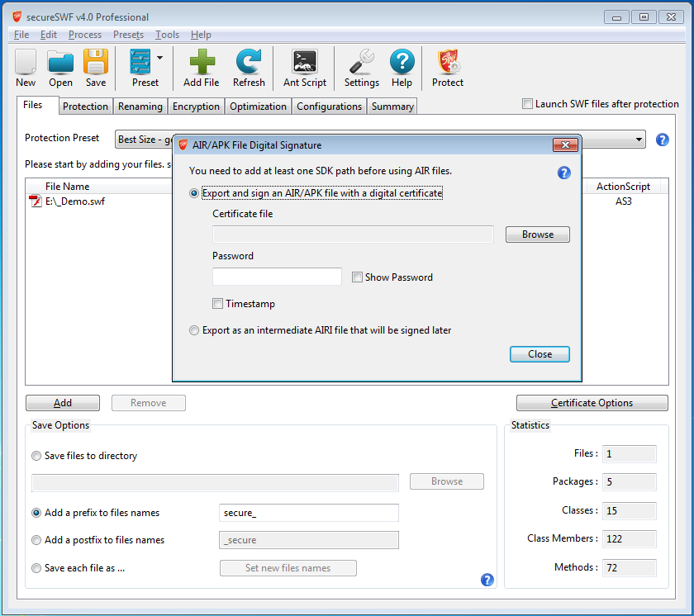Expand the Preset toolbar dropdown arrow

pos(159,58)
